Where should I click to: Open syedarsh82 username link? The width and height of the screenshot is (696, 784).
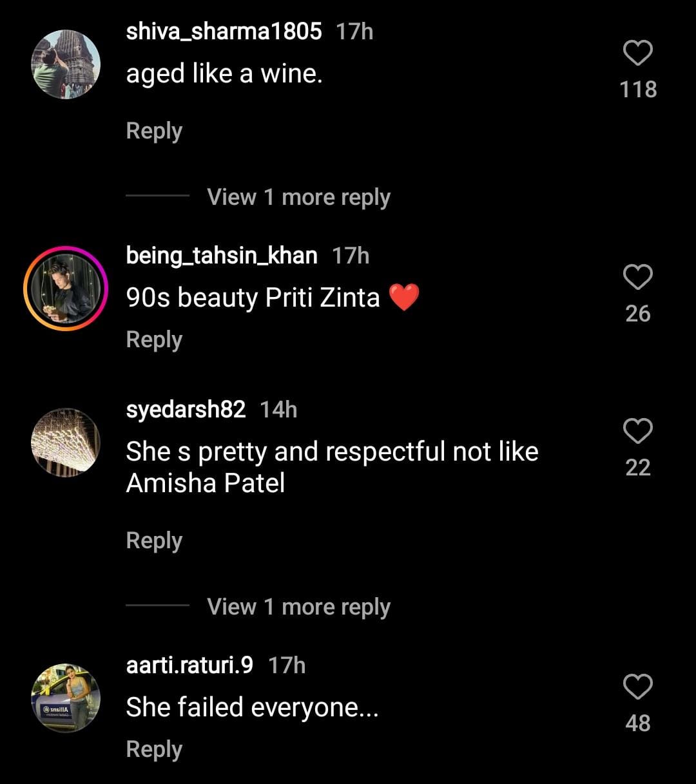coord(186,409)
